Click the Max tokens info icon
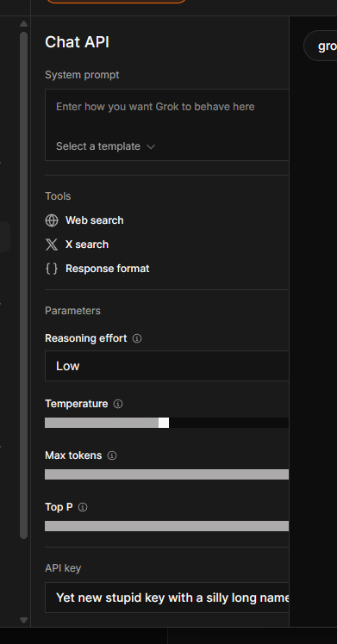Screen dimensions: 337x644 (112, 455)
